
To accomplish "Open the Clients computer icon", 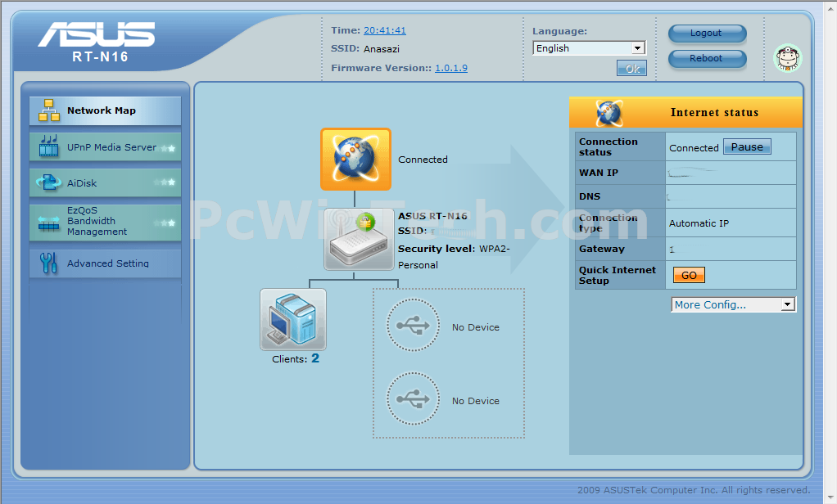I will (293, 319).
